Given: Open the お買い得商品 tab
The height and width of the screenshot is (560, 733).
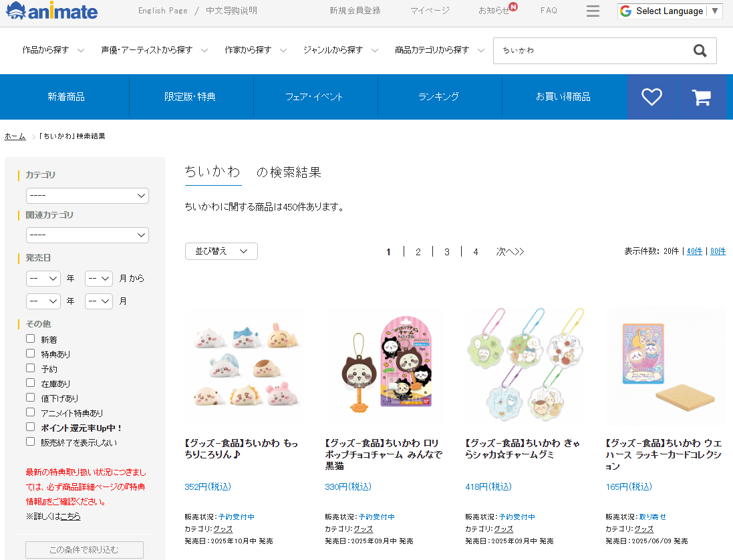Looking at the screenshot, I should [x=563, y=97].
